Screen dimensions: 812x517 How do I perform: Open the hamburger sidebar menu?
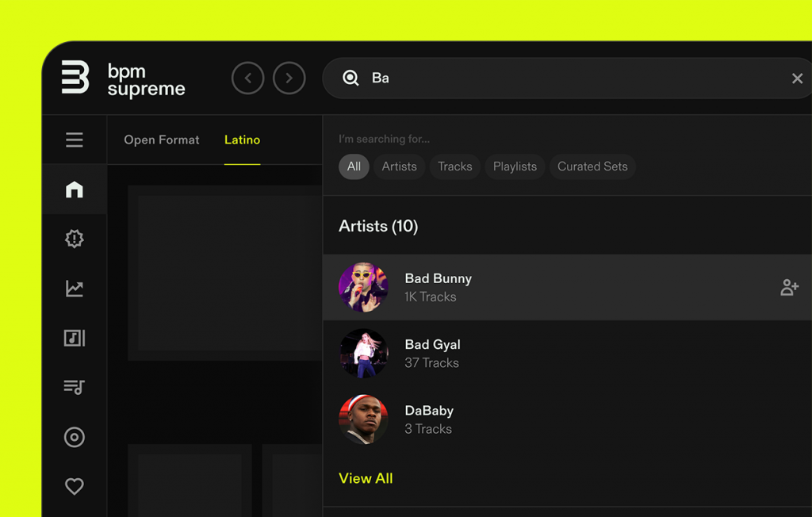[x=75, y=140]
